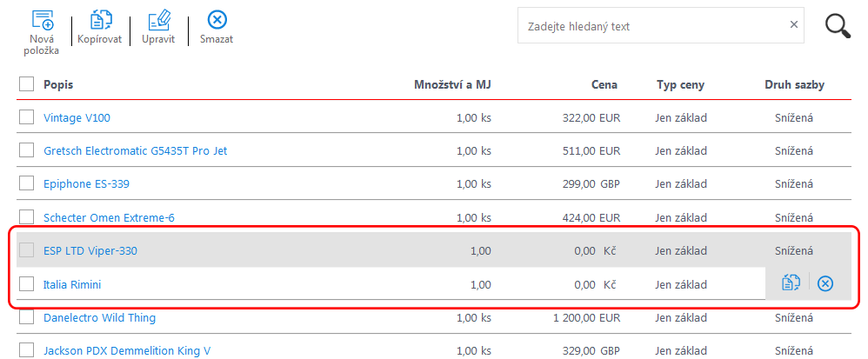Viewport: 868px width, 359px height.
Task: Open the Gretsch Electromatic G5435T Pro Jet link
Action: coord(135,151)
